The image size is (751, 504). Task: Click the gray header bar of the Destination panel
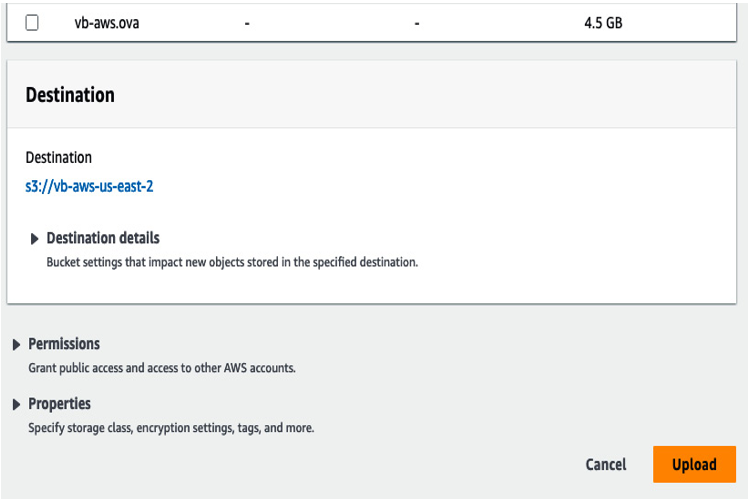click(x=372, y=94)
